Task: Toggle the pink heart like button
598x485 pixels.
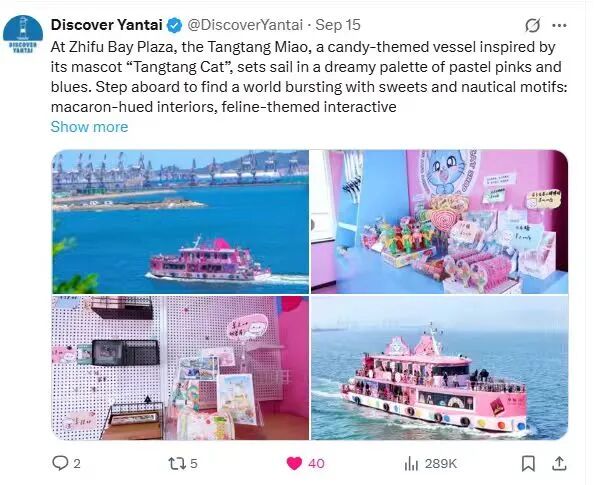Action: pos(294,463)
